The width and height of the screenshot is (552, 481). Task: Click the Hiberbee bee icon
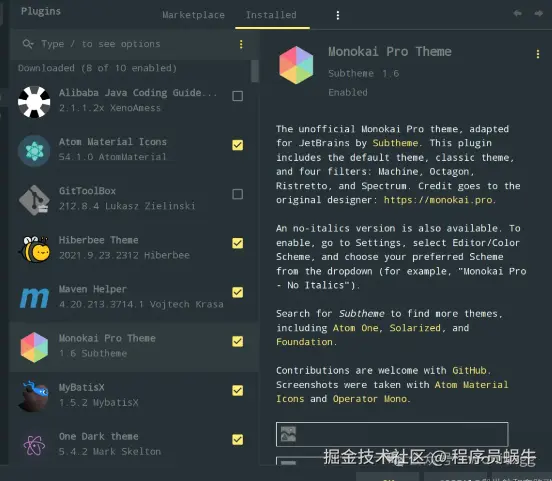pos(34,249)
